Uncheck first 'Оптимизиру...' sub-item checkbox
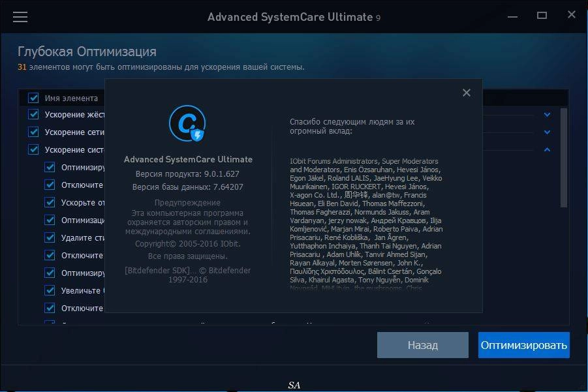 50,167
